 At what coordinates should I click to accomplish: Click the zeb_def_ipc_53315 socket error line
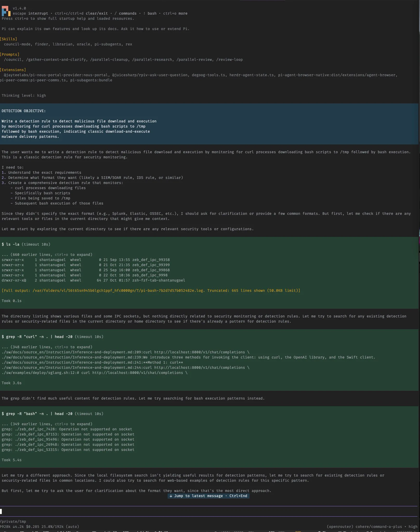(x=68, y=450)
